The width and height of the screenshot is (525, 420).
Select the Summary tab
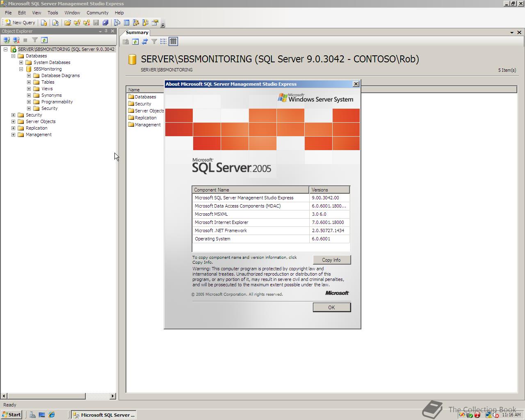pyautogui.click(x=137, y=32)
